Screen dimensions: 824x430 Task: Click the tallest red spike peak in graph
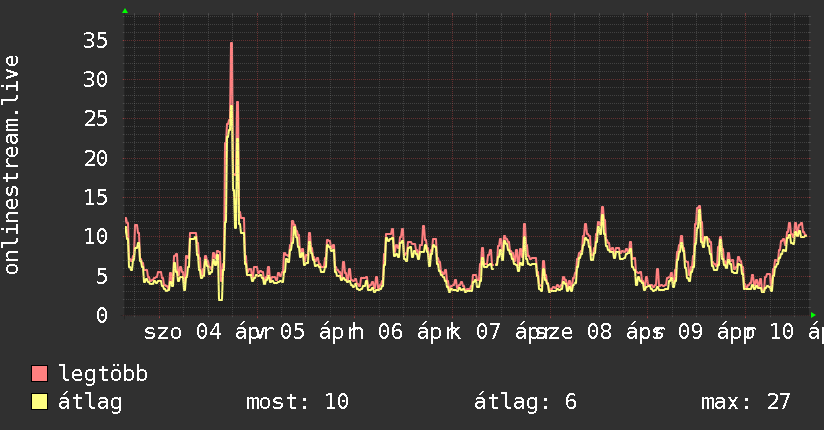coord(231,44)
